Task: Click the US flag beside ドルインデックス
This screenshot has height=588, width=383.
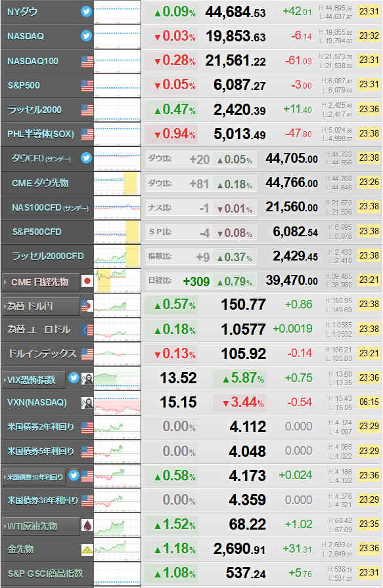Action: [87, 354]
